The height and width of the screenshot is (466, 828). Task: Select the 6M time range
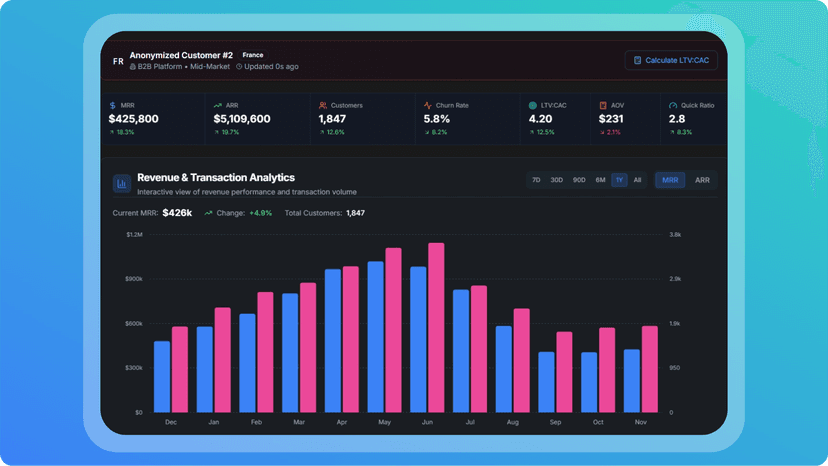point(600,180)
